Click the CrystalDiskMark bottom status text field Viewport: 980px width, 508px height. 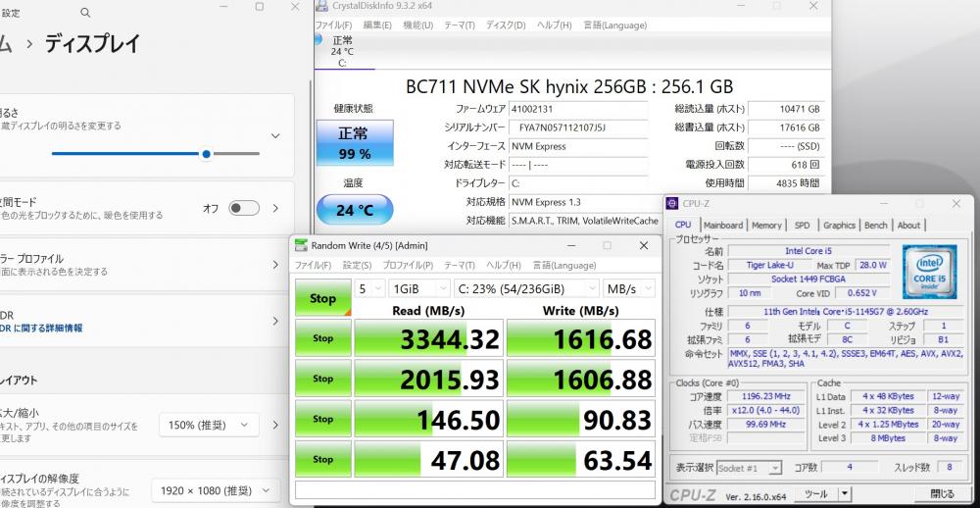coord(475,489)
